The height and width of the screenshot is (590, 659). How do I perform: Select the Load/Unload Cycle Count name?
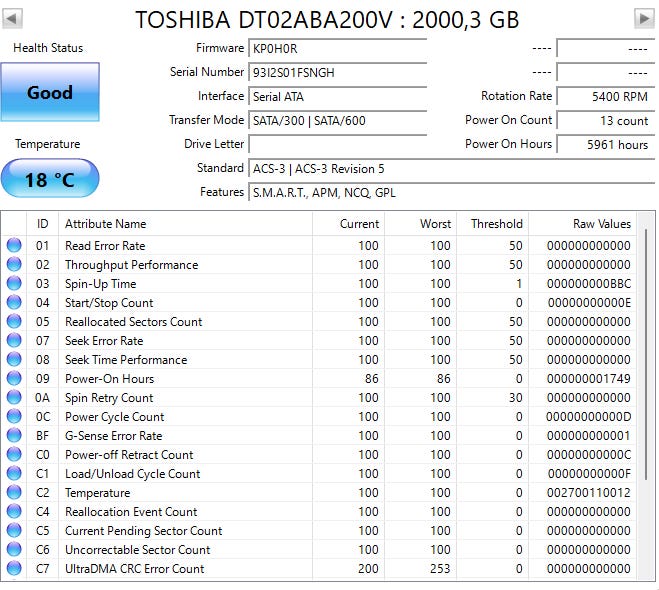(133, 474)
